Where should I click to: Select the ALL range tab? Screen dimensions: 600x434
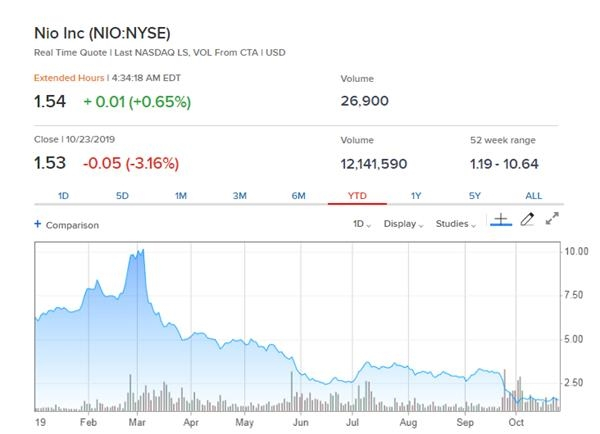click(x=533, y=195)
